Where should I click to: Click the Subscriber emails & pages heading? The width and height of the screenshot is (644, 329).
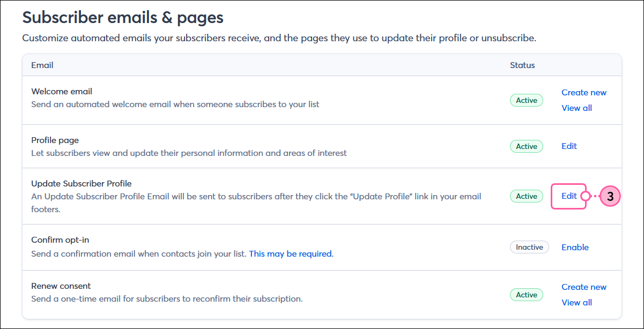pos(122,17)
